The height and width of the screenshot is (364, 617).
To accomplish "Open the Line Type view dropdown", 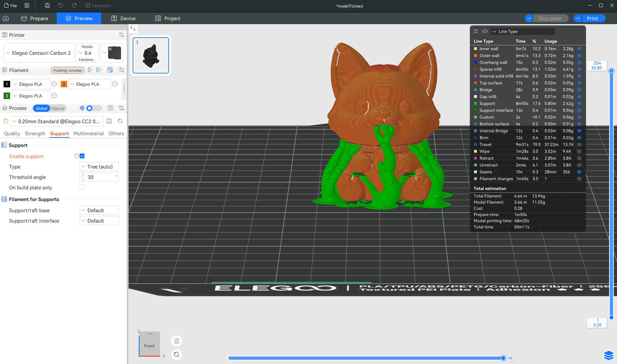I will 523,32.
